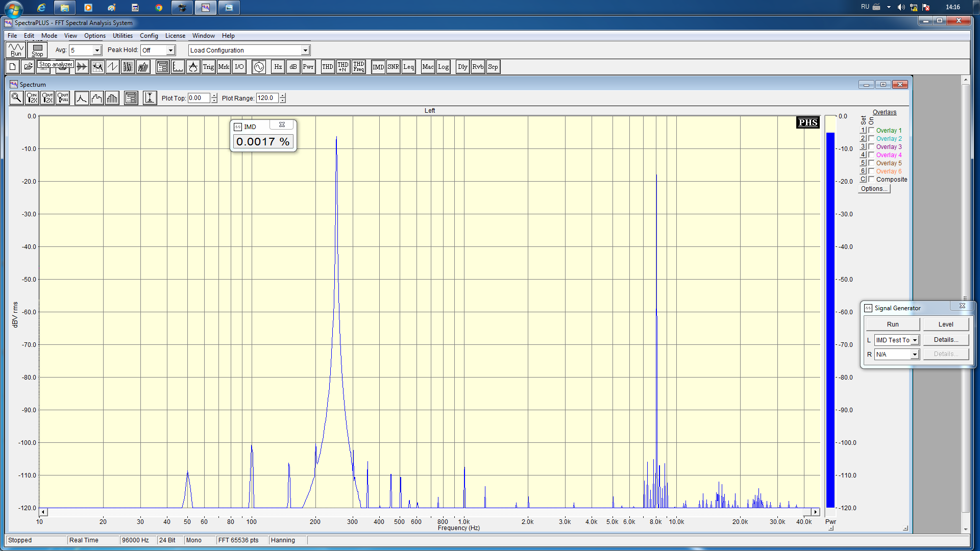The width and height of the screenshot is (980, 551).
Task: Show the THD utility
Action: tap(328, 67)
